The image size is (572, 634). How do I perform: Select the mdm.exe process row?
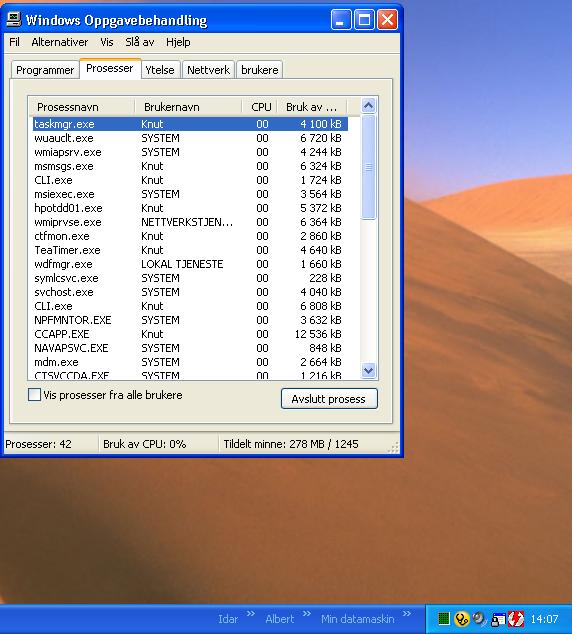click(190, 362)
